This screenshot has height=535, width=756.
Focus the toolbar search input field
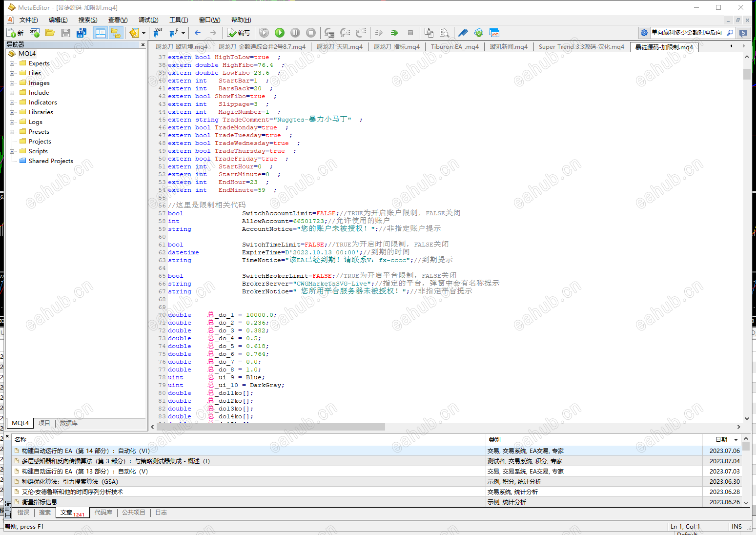687,33
